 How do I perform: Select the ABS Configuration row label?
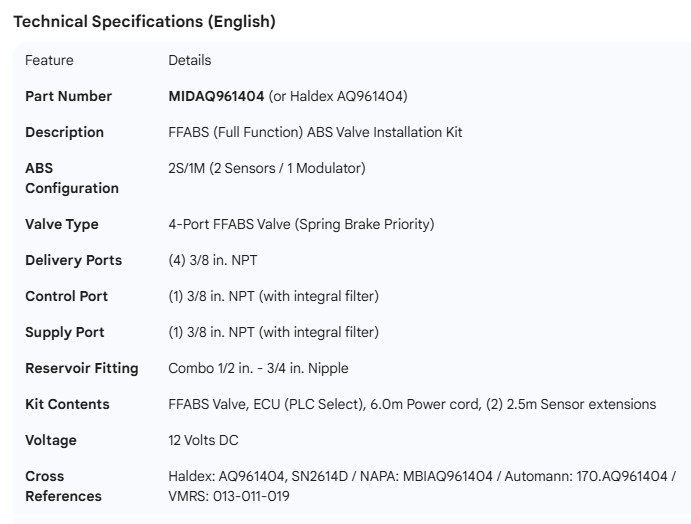point(72,178)
